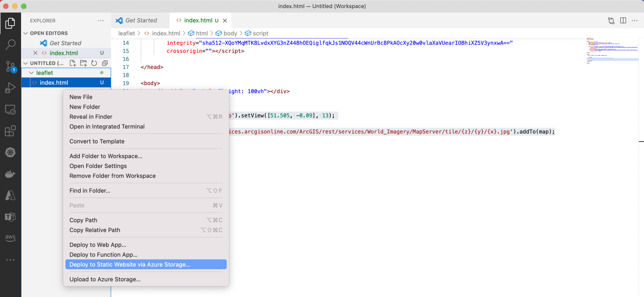Click the script breadcrumb segment
This screenshot has height=297, width=644.
click(x=260, y=33)
